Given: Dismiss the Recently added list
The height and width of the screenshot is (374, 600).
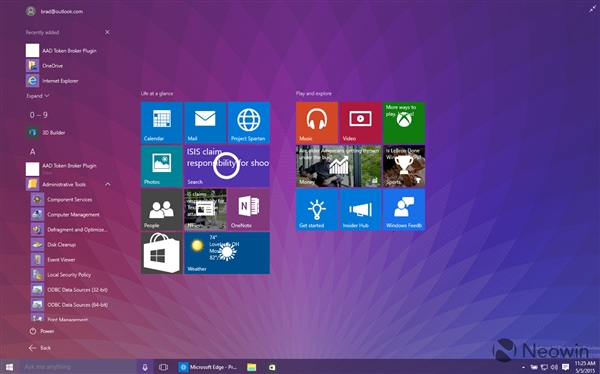Looking at the screenshot, I should [x=108, y=32].
